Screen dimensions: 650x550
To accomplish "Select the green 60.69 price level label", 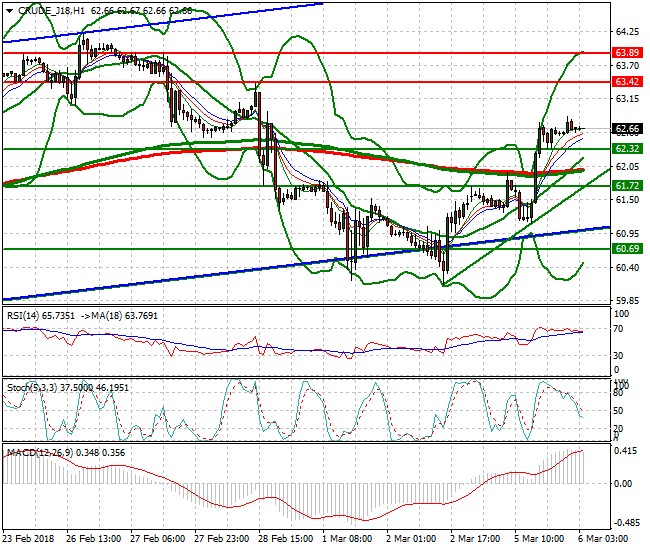I will coord(627,249).
